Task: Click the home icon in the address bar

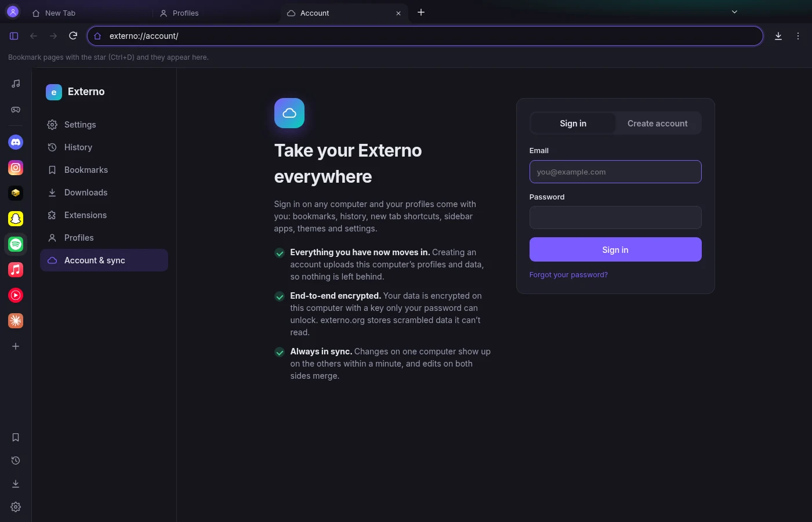Action: coord(97,36)
